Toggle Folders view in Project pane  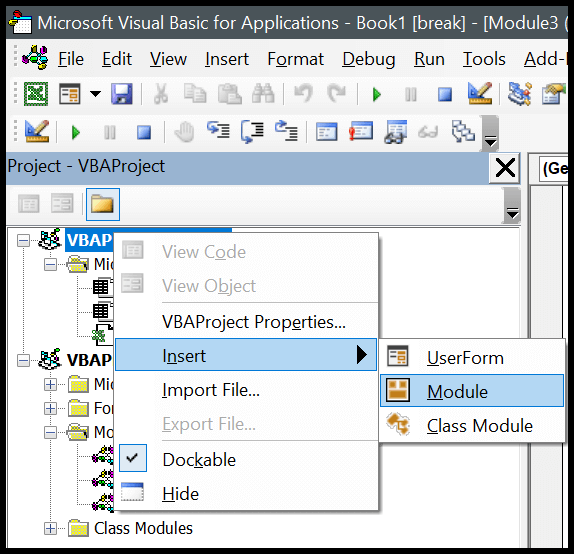[x=102, y=204]
